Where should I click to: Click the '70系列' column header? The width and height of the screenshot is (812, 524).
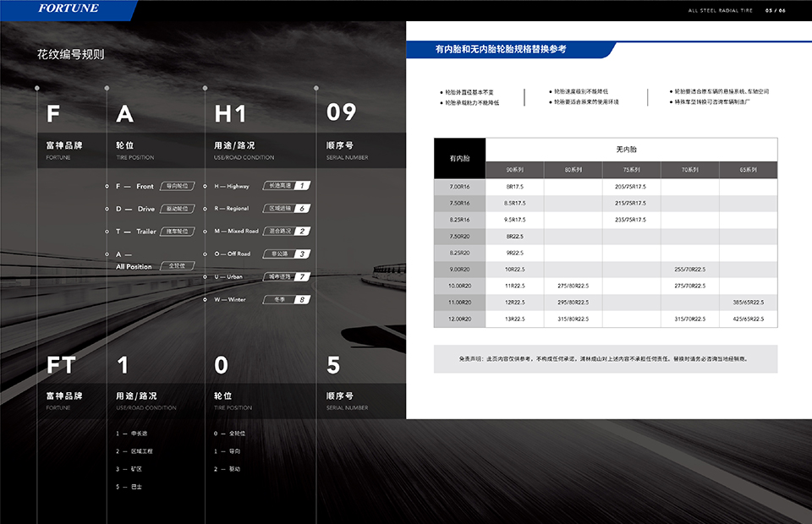click(690, 170)
